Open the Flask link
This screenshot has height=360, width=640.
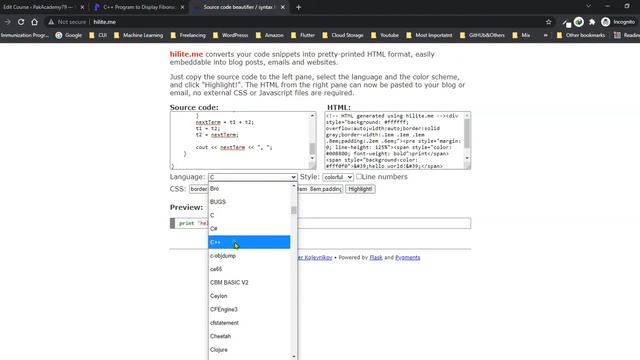(376, 258)
